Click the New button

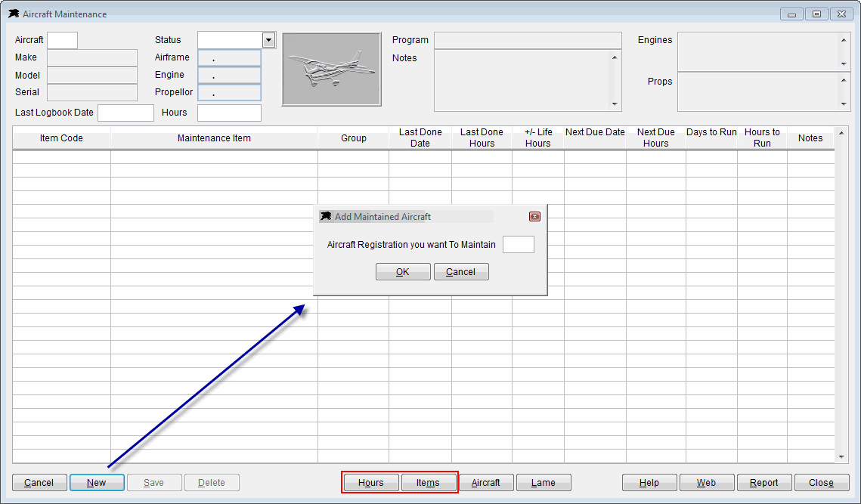tap(97, 483)
